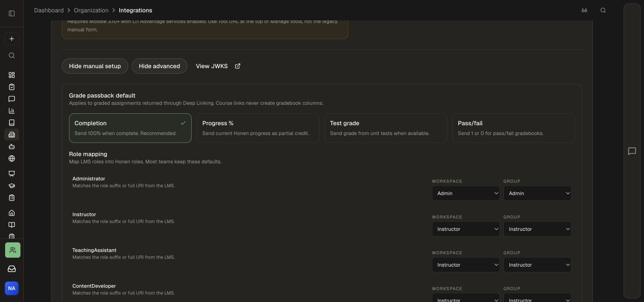This screenshot has height=302, width=644.
Task: Open the NA user avatar menu
Action: [11, 288]
